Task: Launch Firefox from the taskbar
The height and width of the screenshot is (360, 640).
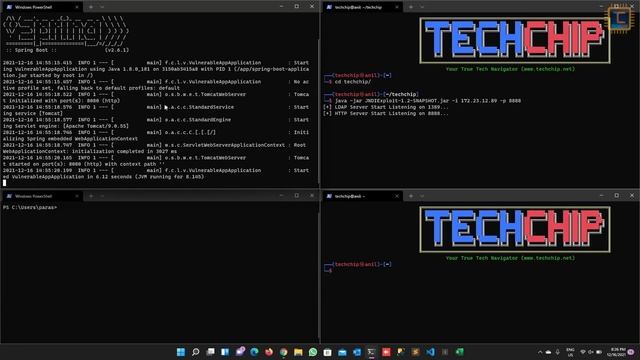Action: point(269,352)
